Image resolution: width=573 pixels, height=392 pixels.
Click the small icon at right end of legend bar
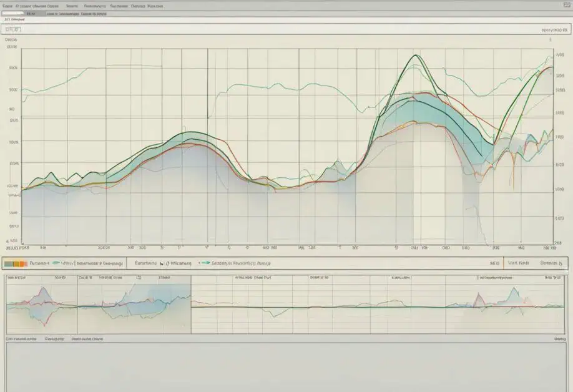(561, 263)
